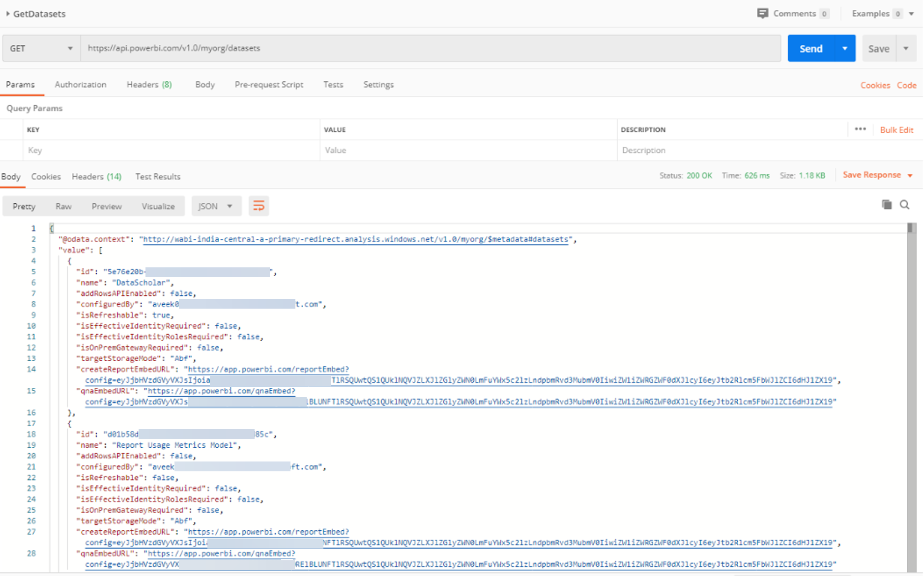
Task: Click the "DataScholar" name value
Action: pyautogui.click(x=141, y=283)
